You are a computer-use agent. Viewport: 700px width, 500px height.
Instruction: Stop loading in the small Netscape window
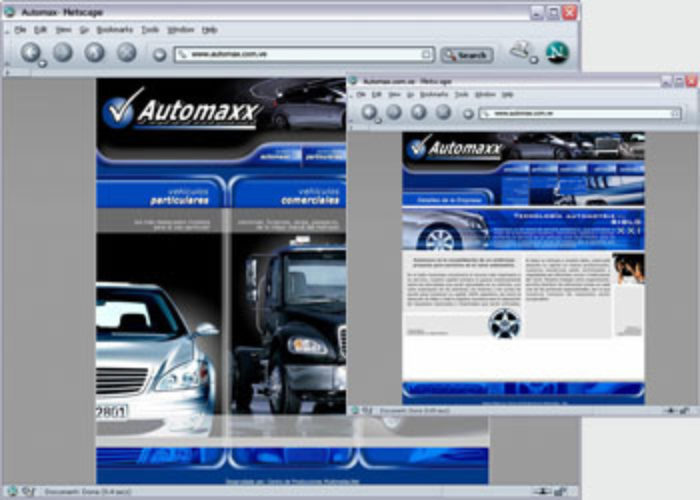[443, 112]
